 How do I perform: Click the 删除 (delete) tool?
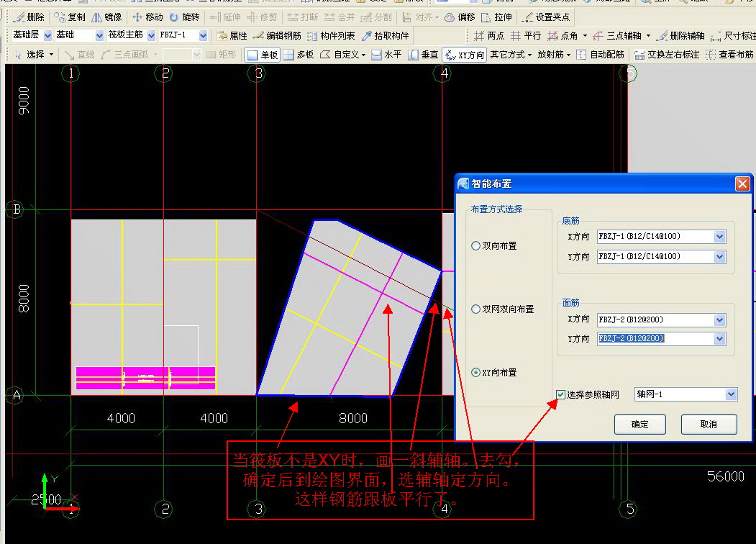click(x=29, y=17)
